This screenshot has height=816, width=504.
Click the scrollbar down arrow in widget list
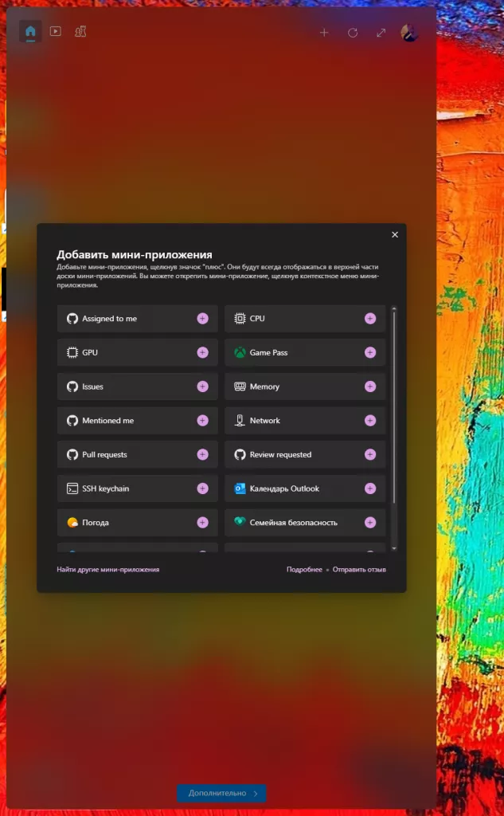click(394, 548)
